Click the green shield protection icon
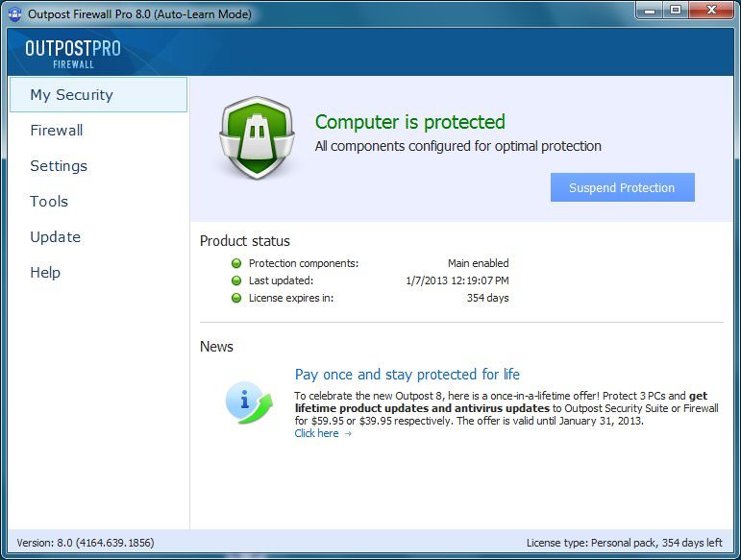The width and height of the screenshot is (741, 560). [x=257, y=137]
